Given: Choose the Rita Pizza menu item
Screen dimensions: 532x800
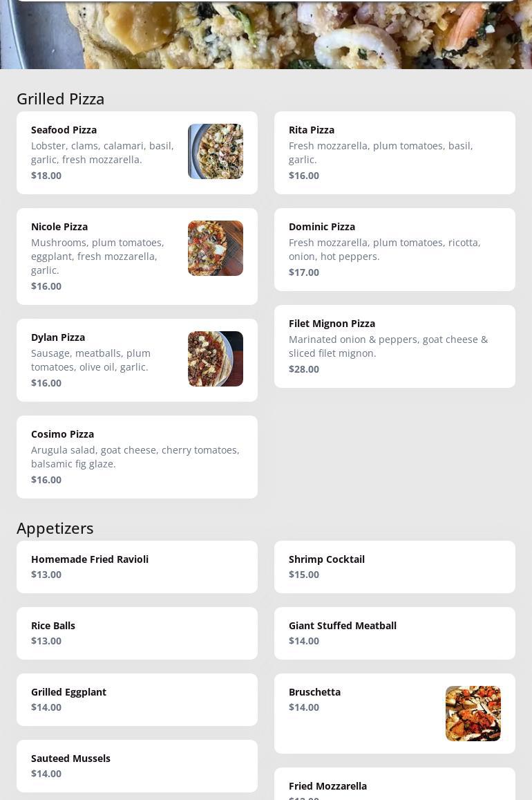Looking at the screenshot, I should (x=395, y=153).
